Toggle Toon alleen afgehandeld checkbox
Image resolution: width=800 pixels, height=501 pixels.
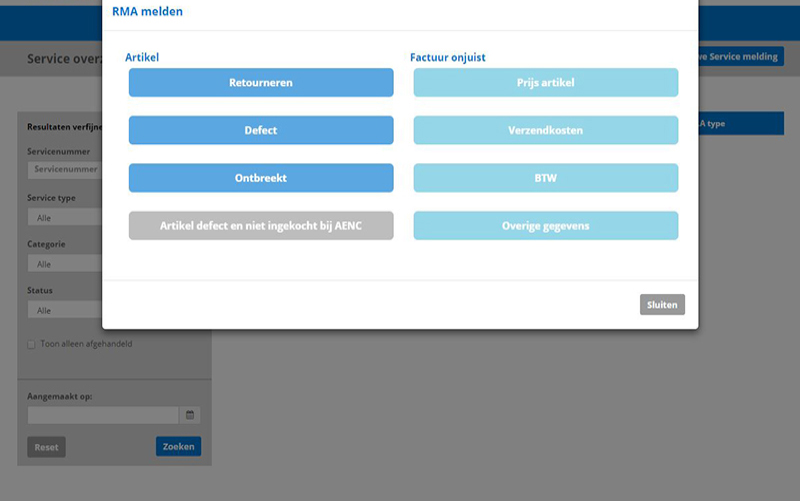[32, 344]
